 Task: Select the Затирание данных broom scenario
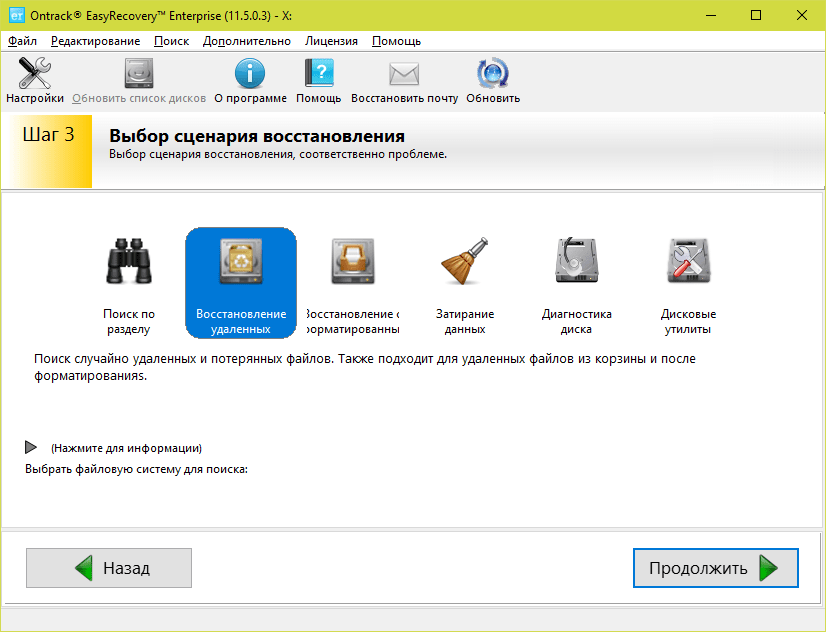[465, 284]
